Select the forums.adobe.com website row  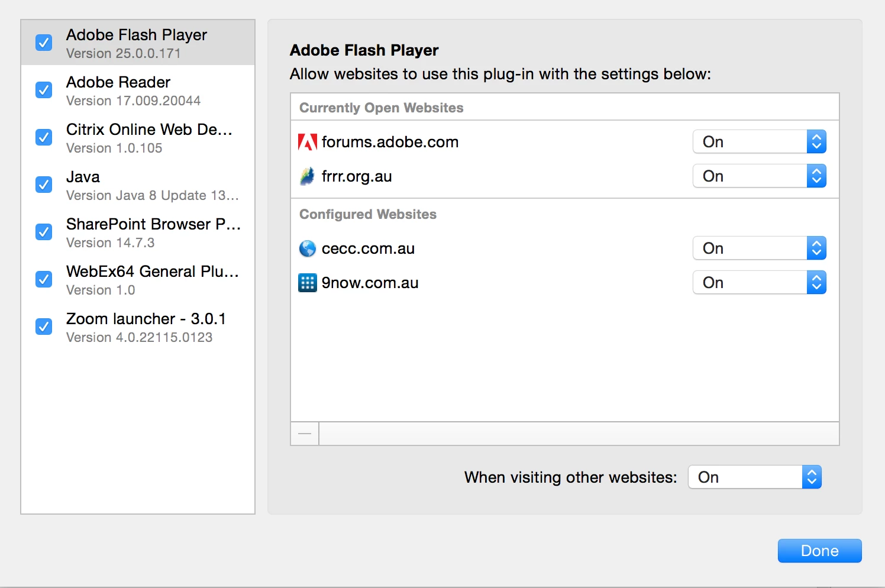click(x=565, y=142)
